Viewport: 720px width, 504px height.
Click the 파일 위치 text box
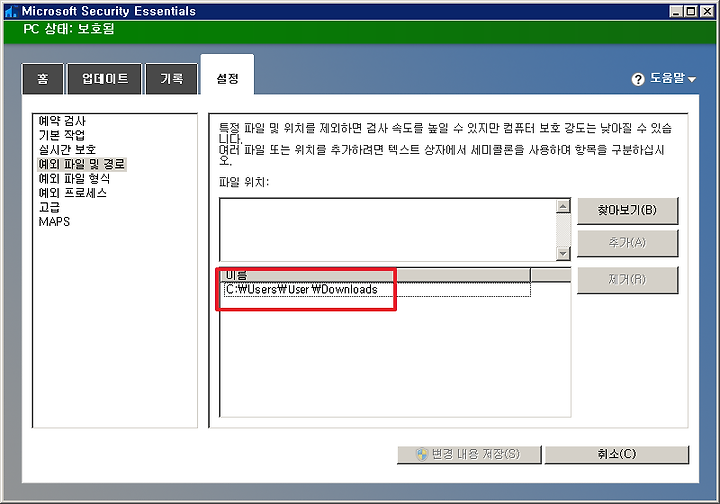coord(388,230)
